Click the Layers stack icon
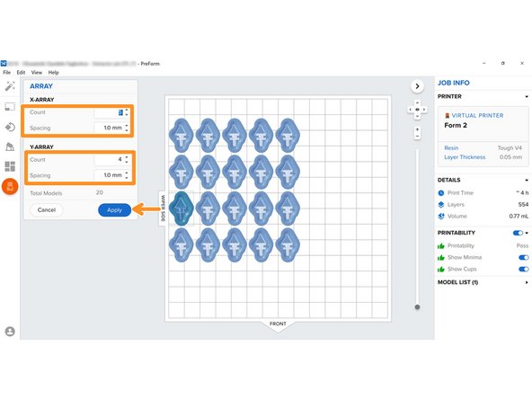Screen dimensions: 532x399 point(441,204)
